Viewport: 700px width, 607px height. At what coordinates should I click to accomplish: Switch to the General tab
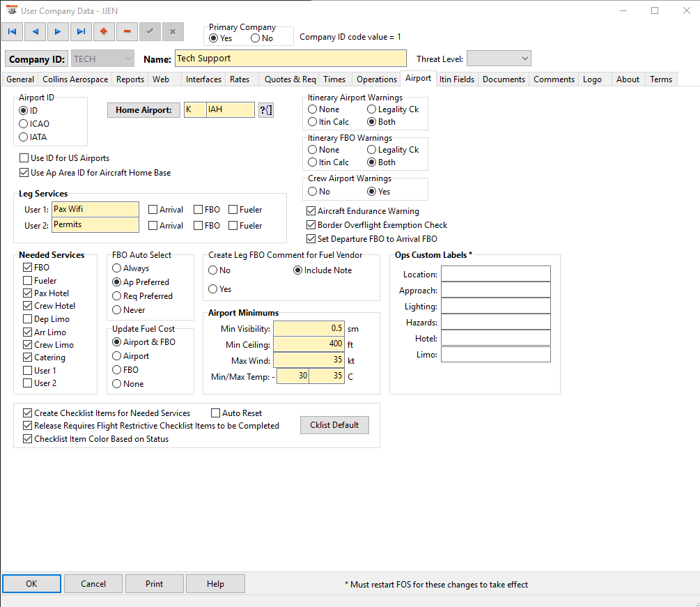click(x=20, y=79)
